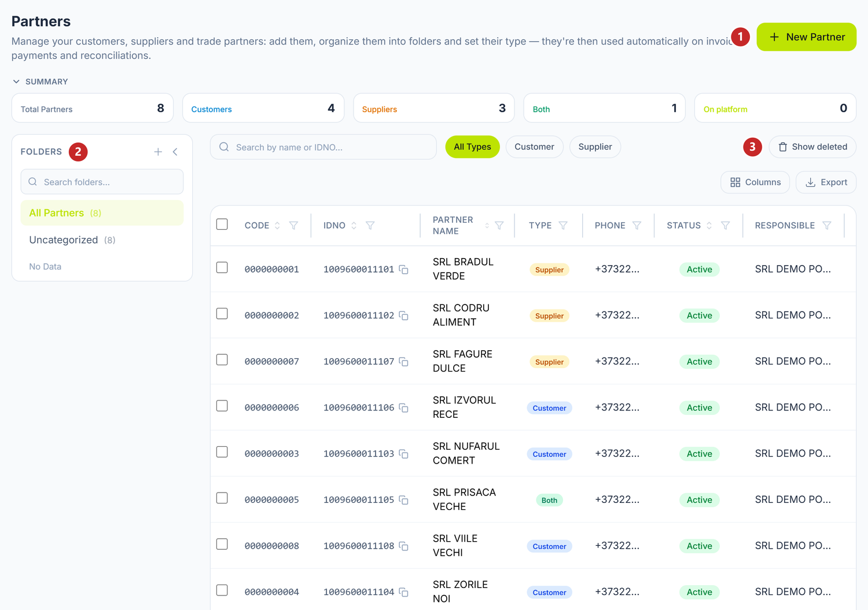The height and width of the screenshot is (610, 868).
Task: Select the SRL IZVORUL RECE row checkbox
Action: tap(222, 406)
